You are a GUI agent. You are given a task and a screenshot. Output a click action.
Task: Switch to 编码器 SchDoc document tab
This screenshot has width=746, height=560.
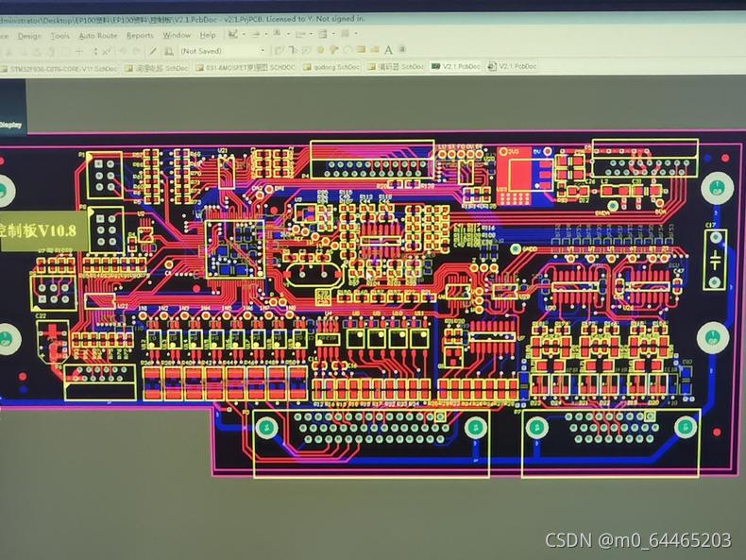[396, 67]
